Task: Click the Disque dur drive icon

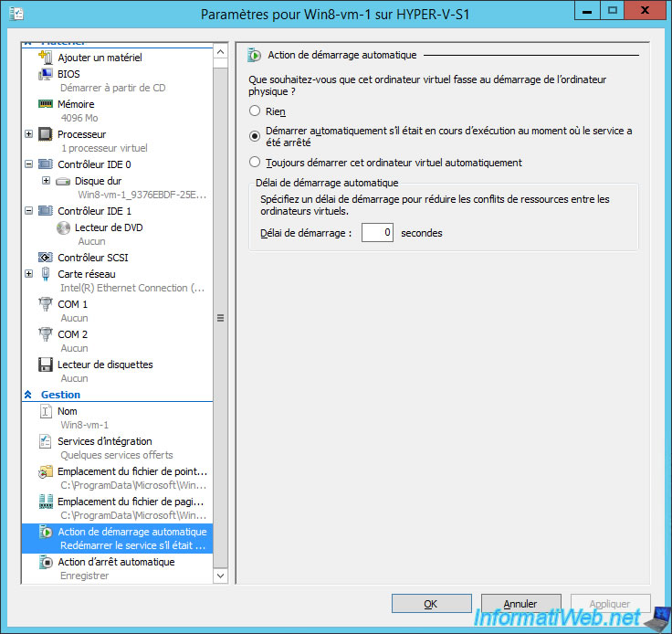Action: click(63, 181)
